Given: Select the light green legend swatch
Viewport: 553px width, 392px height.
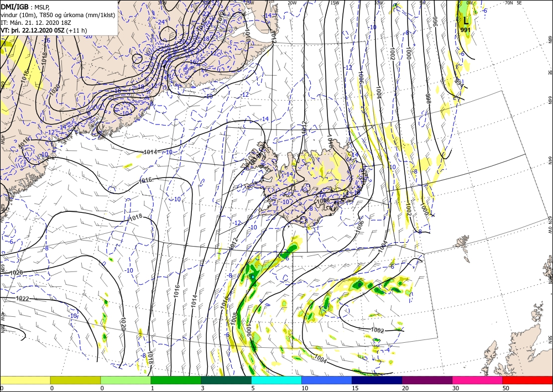Looking at the screenshot, I should pos(126,380).
